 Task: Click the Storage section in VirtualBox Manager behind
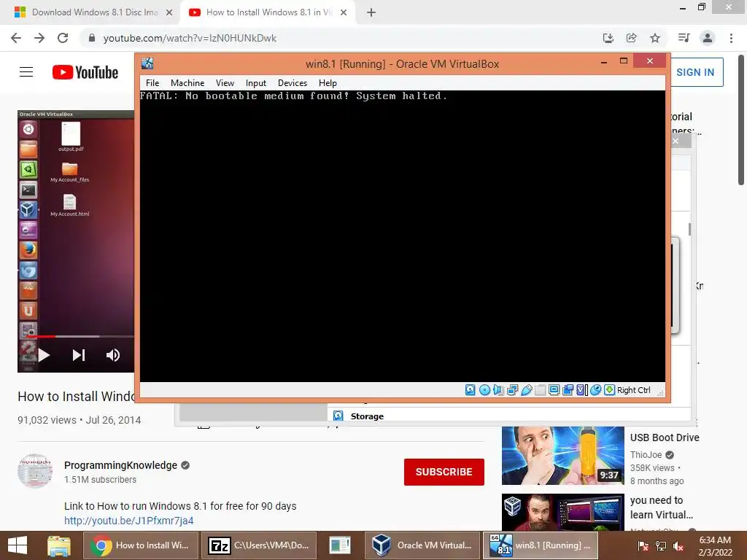pyautogui.click(x=367, y=416)
